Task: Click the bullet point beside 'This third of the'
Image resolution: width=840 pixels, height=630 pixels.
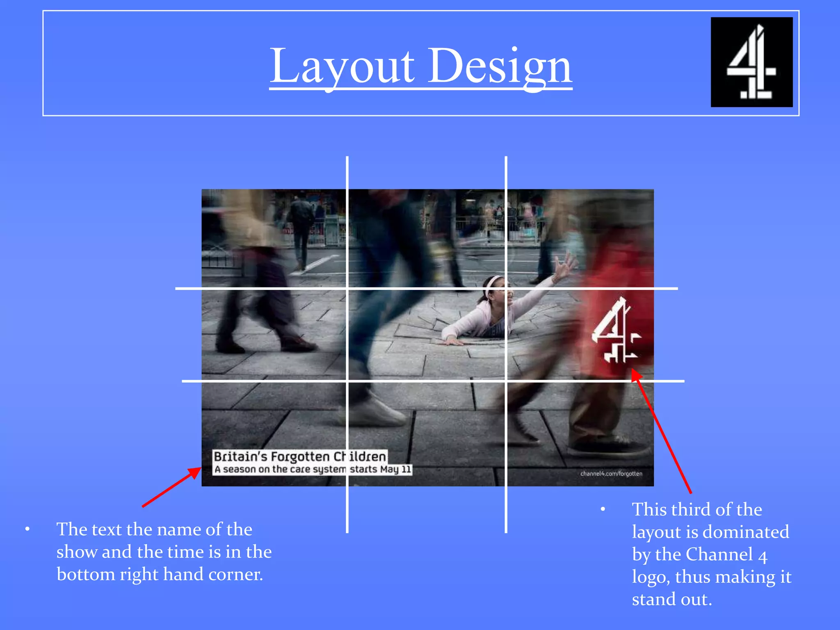Action: click(603, 509)
